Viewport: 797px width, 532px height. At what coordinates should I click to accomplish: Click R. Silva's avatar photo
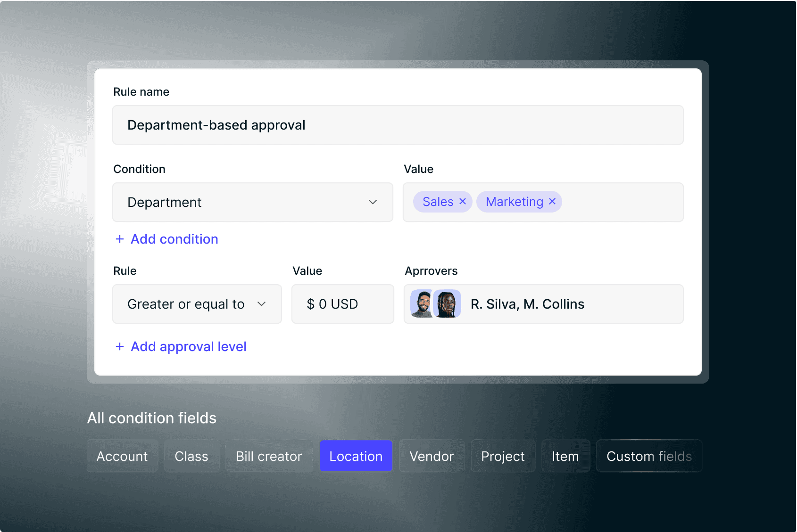(422, 304)
